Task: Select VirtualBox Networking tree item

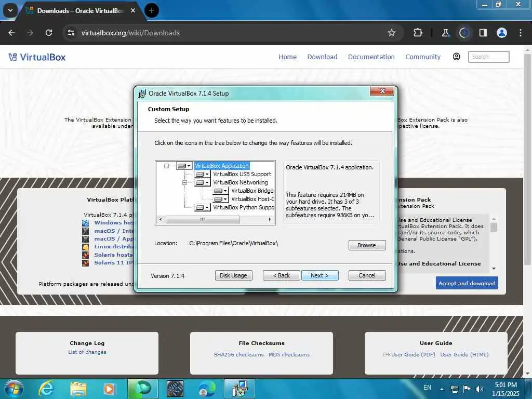Action: click(x=240, y=182)
